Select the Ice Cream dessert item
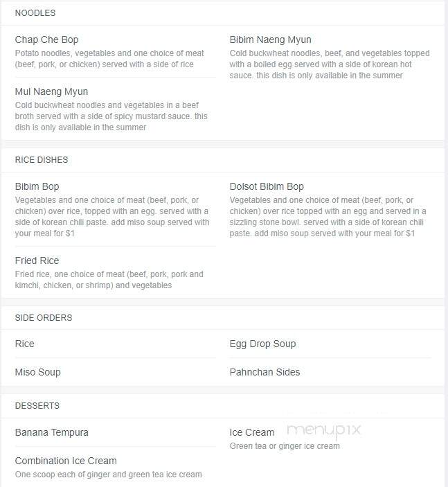Image resolution: width=448 pixels, height=487 pixels. click(252, 433)
